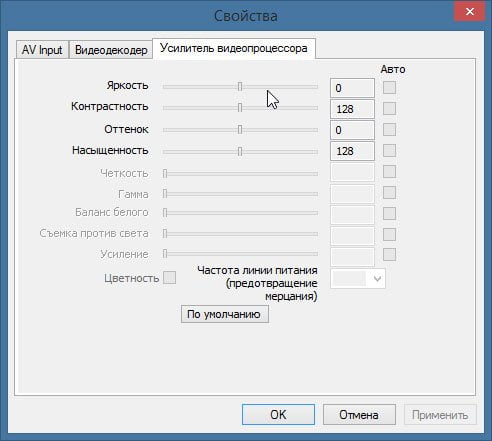The width and height of the screenshot is (492, 441).
Task: Open the Частота линии питания dropdown
Action: pos(358,278)
